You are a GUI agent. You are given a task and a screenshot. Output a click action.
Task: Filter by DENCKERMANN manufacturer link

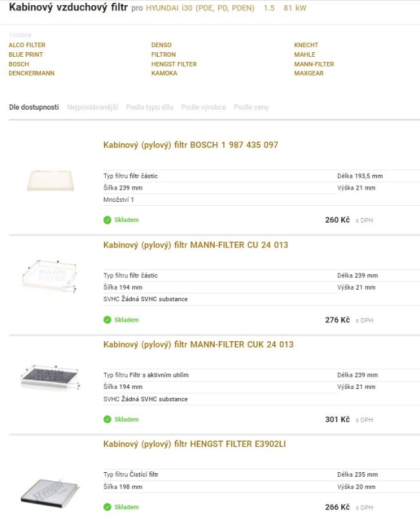32,74
